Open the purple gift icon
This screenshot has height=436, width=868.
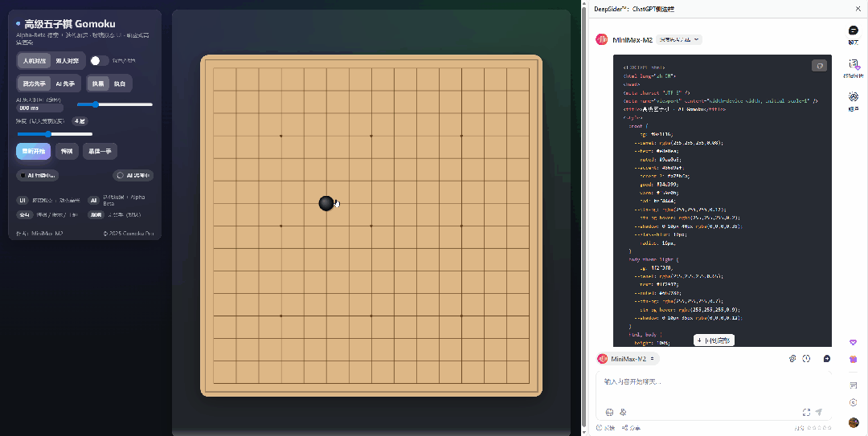click(853, 359)
